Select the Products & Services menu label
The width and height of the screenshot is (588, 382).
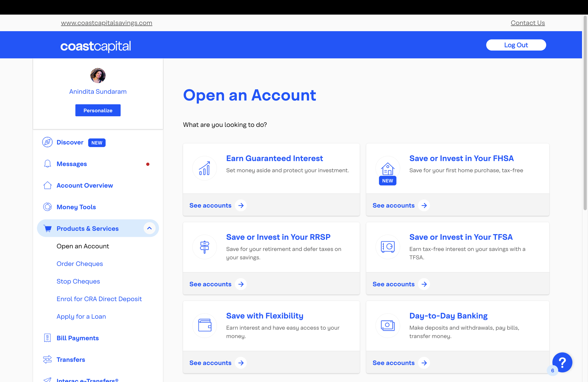tap(87, 229)
